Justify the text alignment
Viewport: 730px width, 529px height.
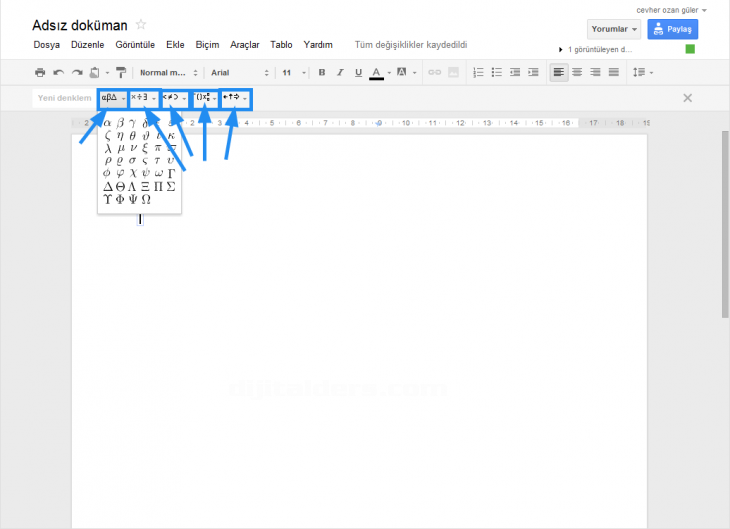pos(614,72)
